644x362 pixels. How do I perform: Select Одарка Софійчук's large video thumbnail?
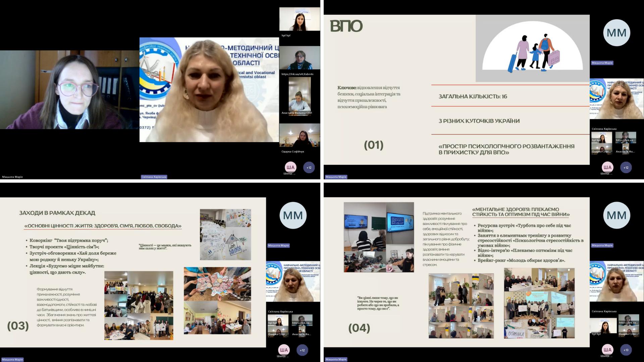coord(299,136)
